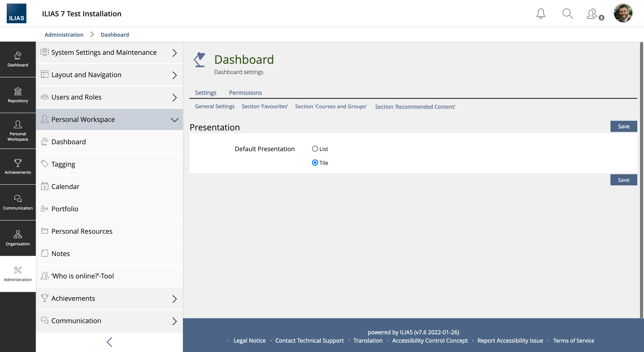Collapse the slate with the back arrow

[x=109, y=342]
